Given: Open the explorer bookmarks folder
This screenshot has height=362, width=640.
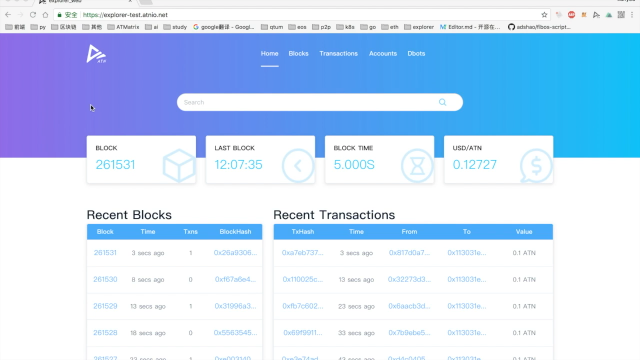Looking at the screenshot, I should (x=419, y=27).
